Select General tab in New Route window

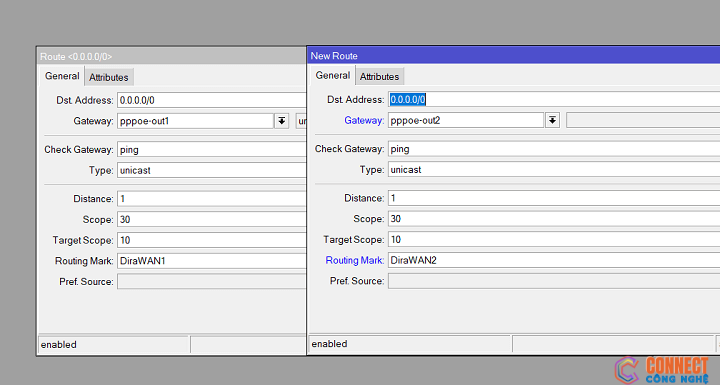point(332,75)
